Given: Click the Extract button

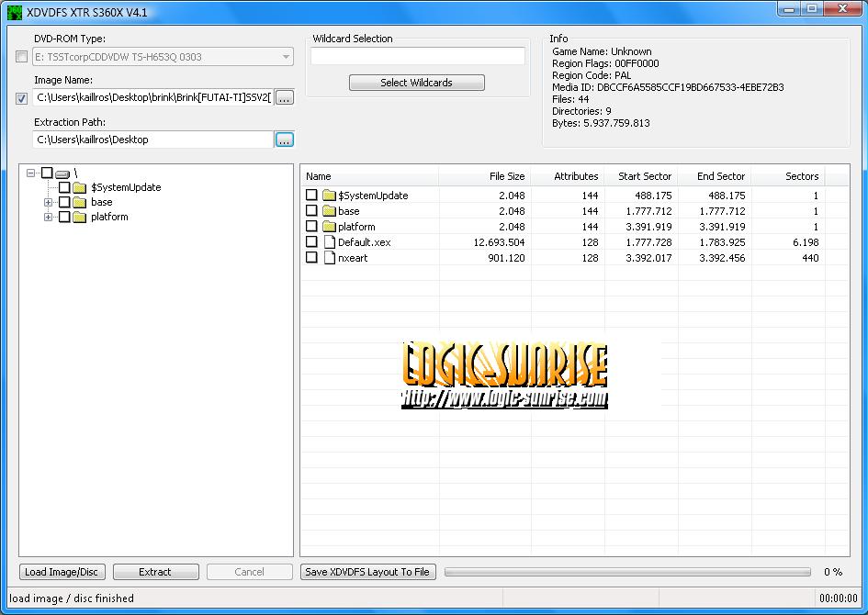Looking at the screenshot, I should 155,572.
